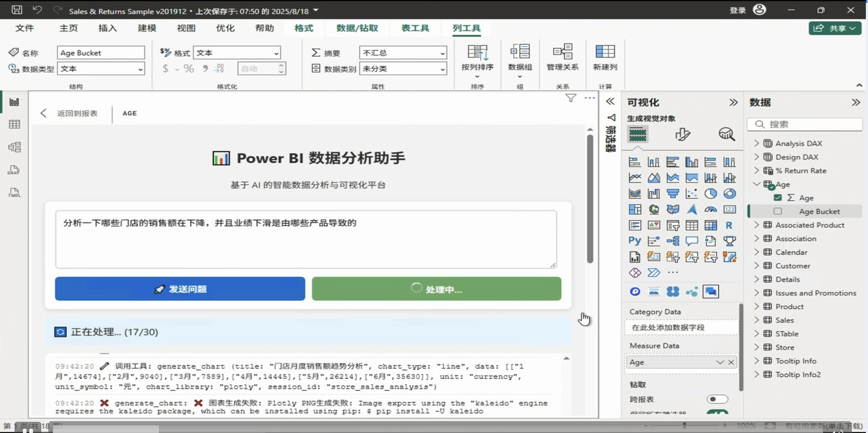Expand the Analysis DAX table
868x433 pixels.
[757, 143]
